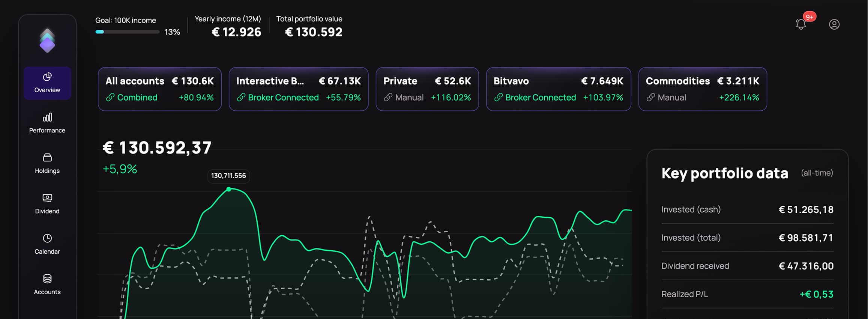This screenshot has width=868, height=319.
Task: Click the Invested (cash) row label
Action: (x=691, y=209)
